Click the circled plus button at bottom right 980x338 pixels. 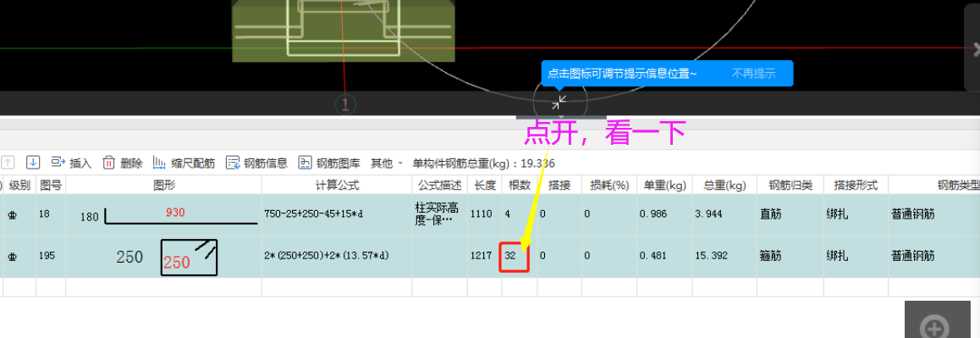934,327
